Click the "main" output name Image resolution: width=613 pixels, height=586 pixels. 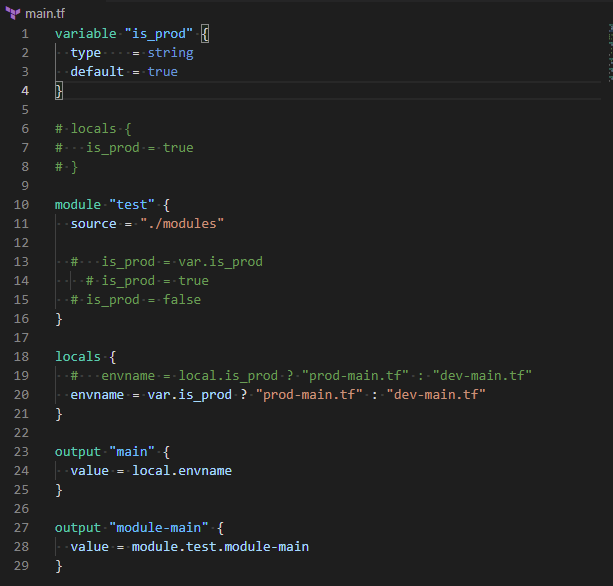132,452
